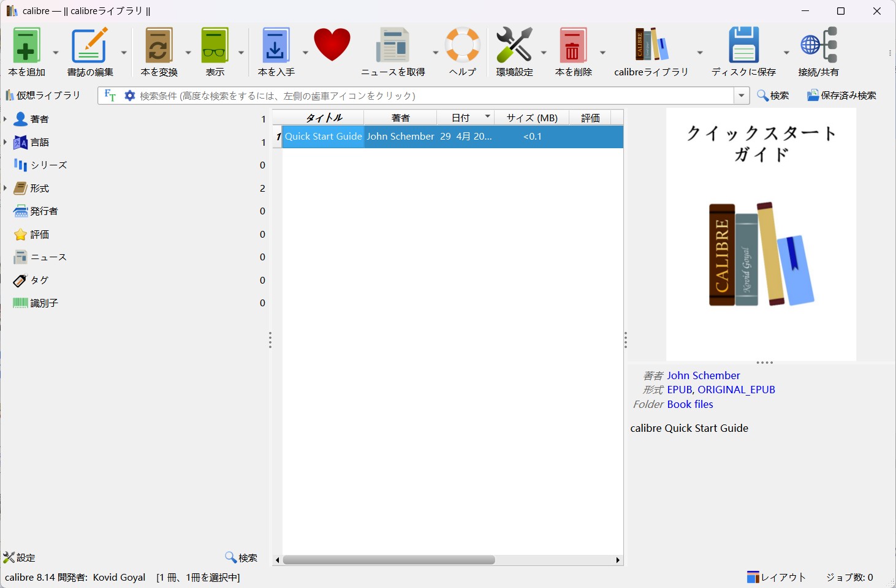The width and height of the screenshot is (896, 588).
Task: Open Preferences (環境設定) from the toolbar
Action: (514, 47)
